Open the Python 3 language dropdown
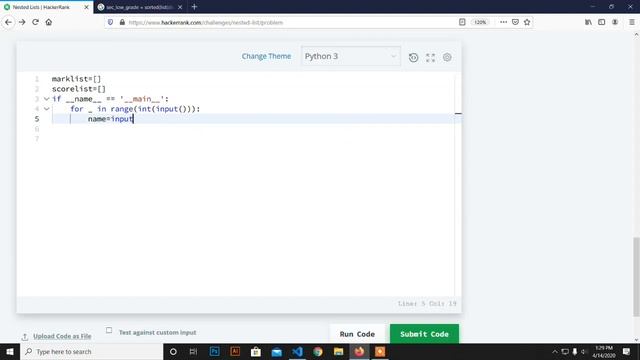The image size is (640, 360). (x=351, y=56)
